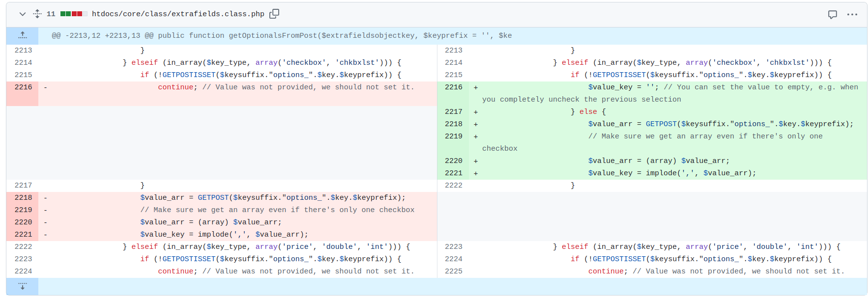Expand hidden lines above the hunk

tap(23, 35)
